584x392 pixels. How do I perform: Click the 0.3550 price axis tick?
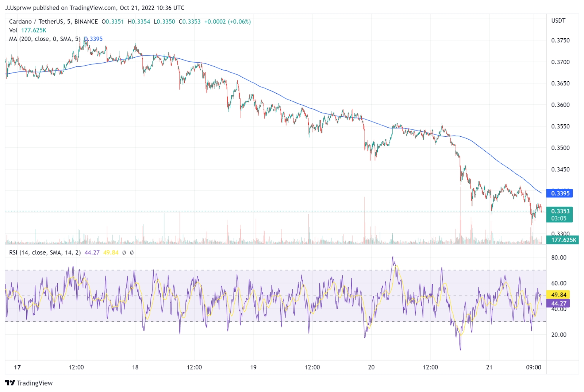[560, 127]
